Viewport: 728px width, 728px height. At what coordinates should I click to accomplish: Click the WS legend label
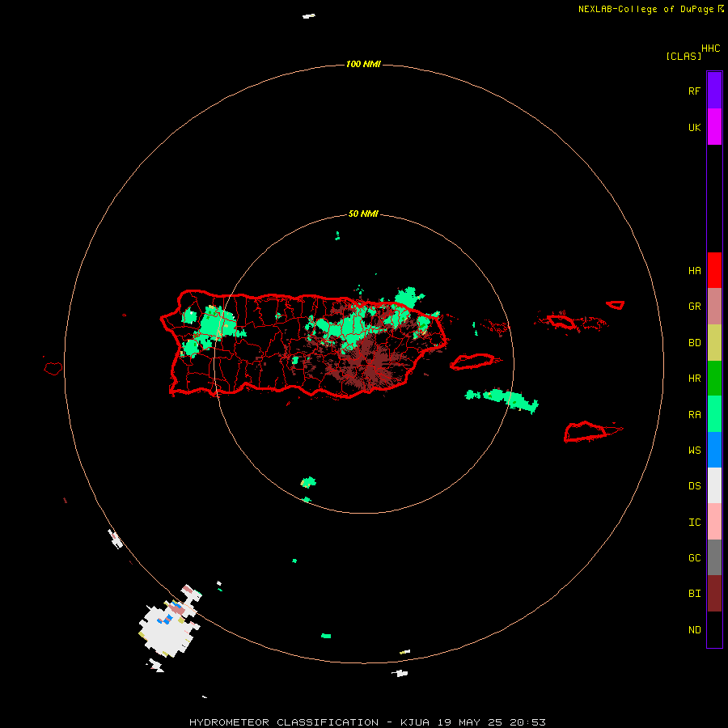point(694,451)
